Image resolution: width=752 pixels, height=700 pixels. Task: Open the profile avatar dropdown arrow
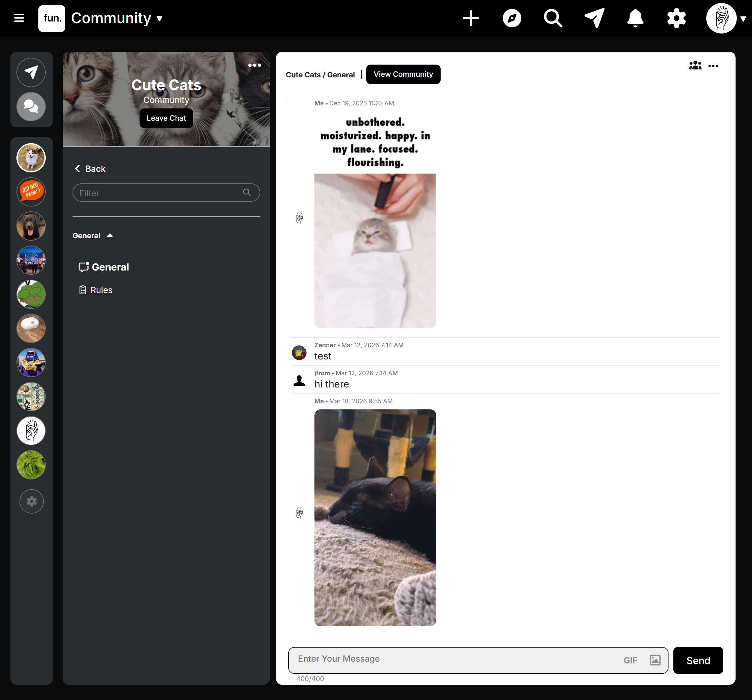coord(743,19)
